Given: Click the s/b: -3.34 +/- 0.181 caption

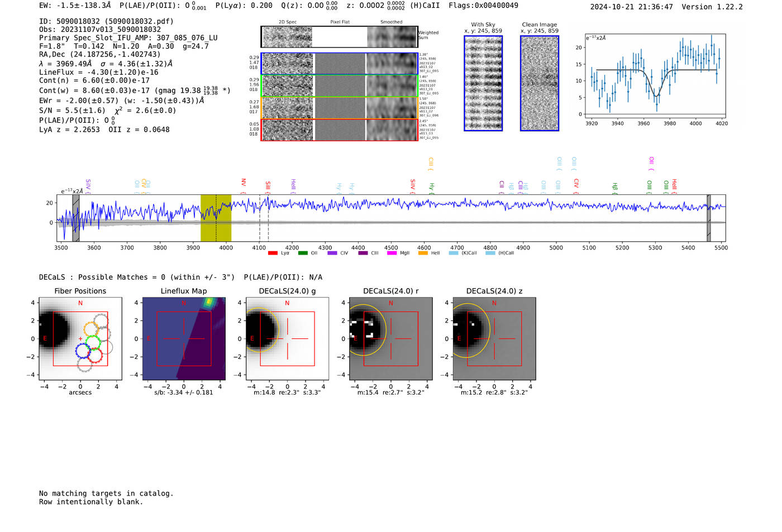Looking at the screenshot, I should (184, 392).
